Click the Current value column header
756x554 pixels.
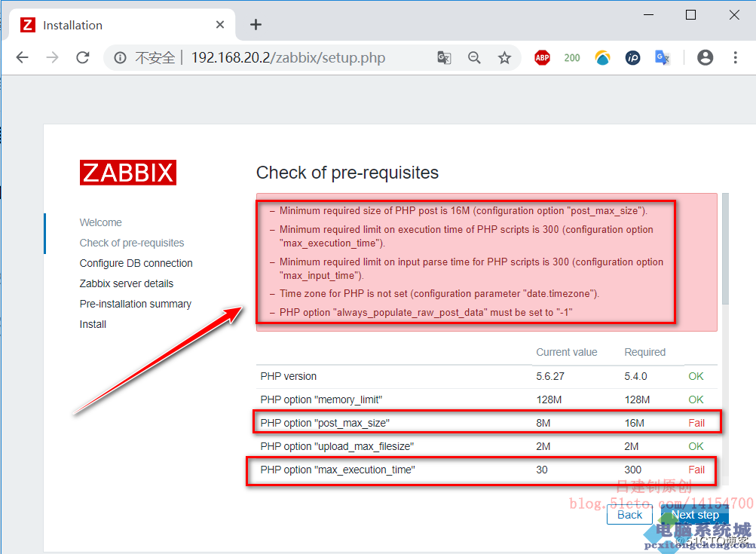click(567, 352)
